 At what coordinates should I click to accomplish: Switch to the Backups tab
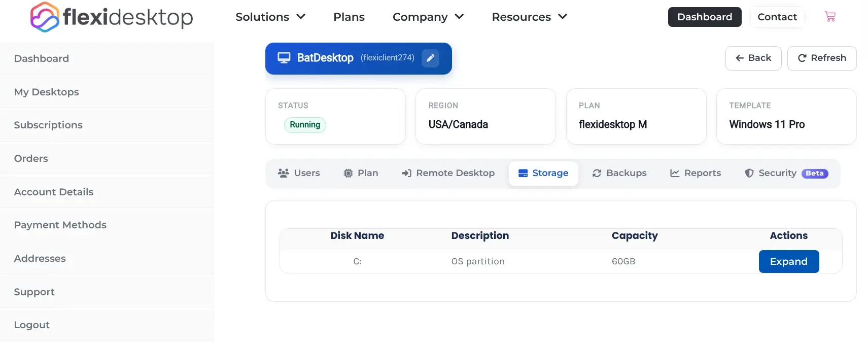(619, 173)
